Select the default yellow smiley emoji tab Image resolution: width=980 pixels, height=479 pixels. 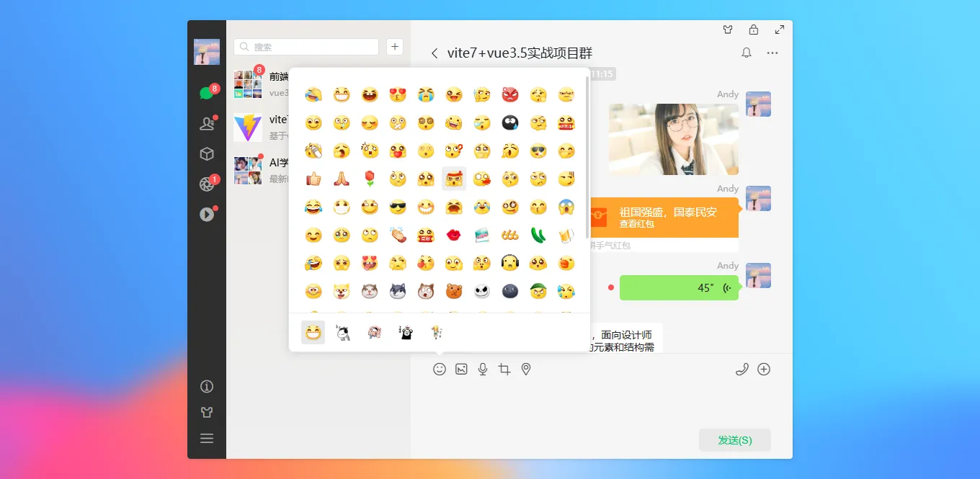313,332
